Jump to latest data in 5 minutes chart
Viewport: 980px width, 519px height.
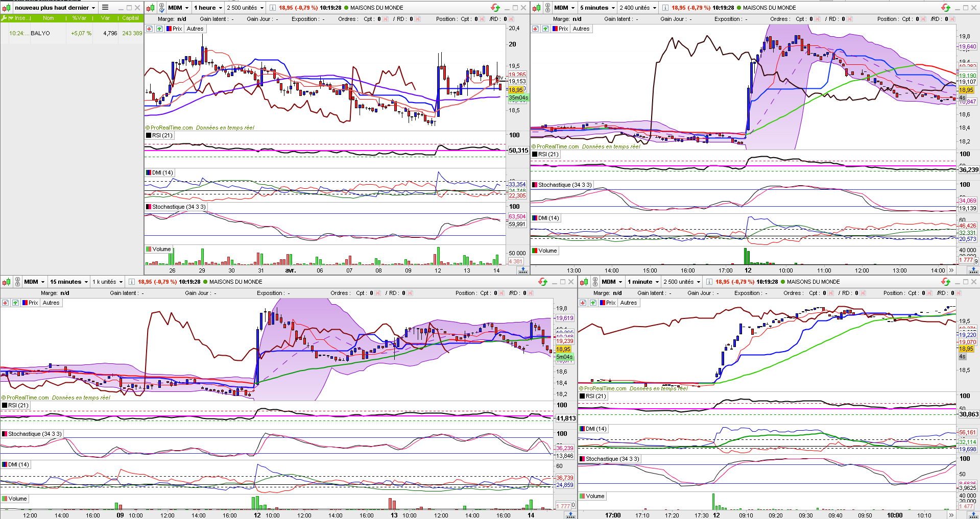coord(951,270)
